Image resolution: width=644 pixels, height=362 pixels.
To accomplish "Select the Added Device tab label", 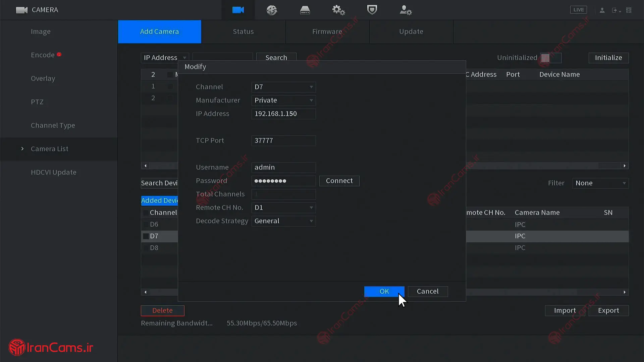I will tap(159, 200).
